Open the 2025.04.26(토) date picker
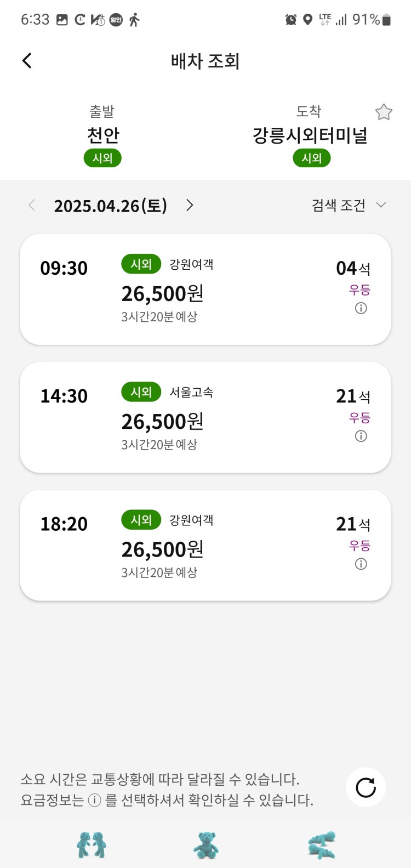The image size is (411, 868). click(x=110, y=206)
